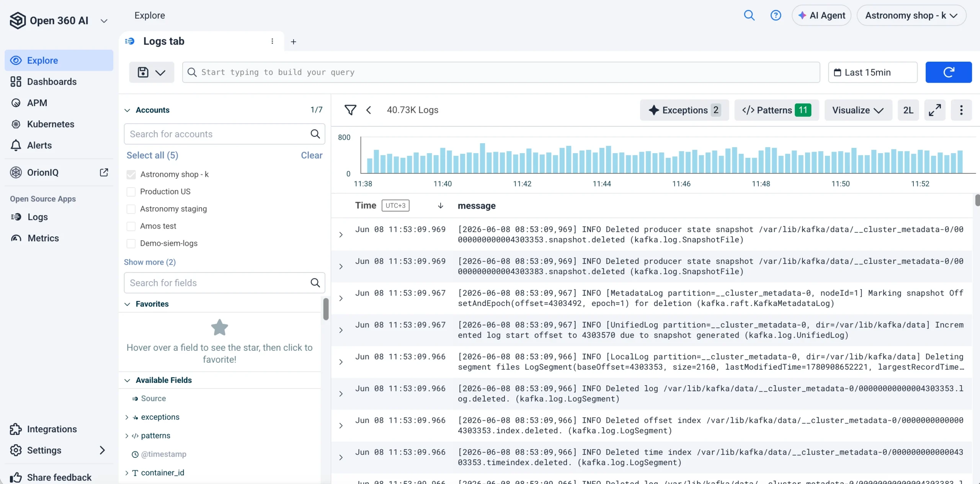Open OrionIQ in the sidebar
This screenshot has width=980, height=484.
[43, 172]
